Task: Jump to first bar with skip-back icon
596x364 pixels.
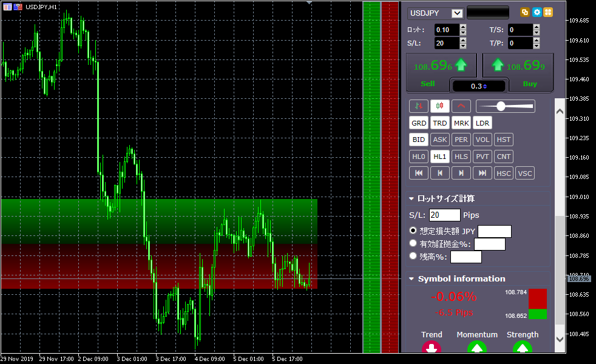Action: 419,174
